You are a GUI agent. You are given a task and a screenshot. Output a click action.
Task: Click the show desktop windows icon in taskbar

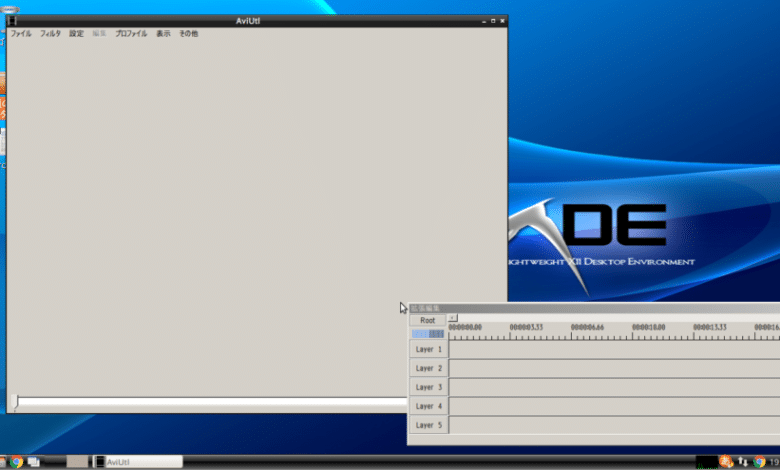point(34,462)
